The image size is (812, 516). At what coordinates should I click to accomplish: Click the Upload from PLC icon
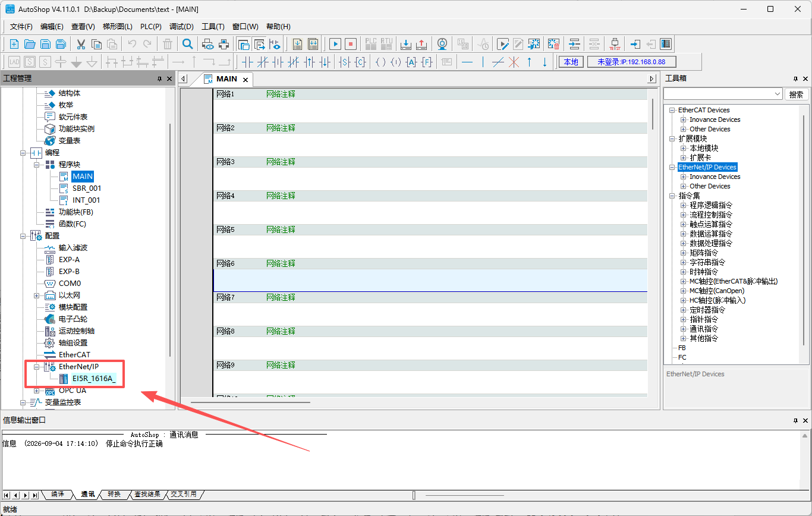click(421, 44)
